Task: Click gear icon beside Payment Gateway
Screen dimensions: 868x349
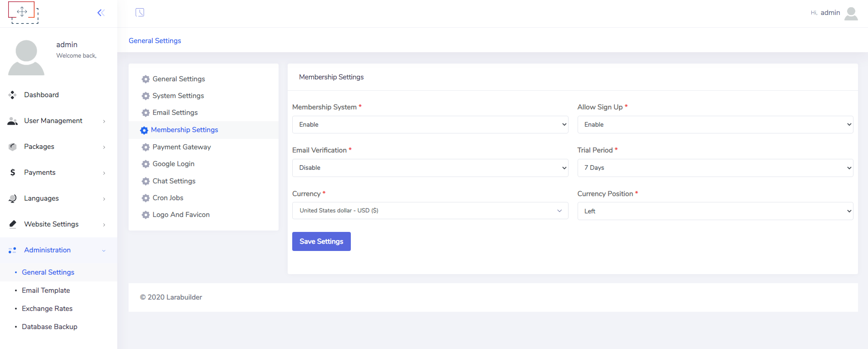Action: pos(145,147)
